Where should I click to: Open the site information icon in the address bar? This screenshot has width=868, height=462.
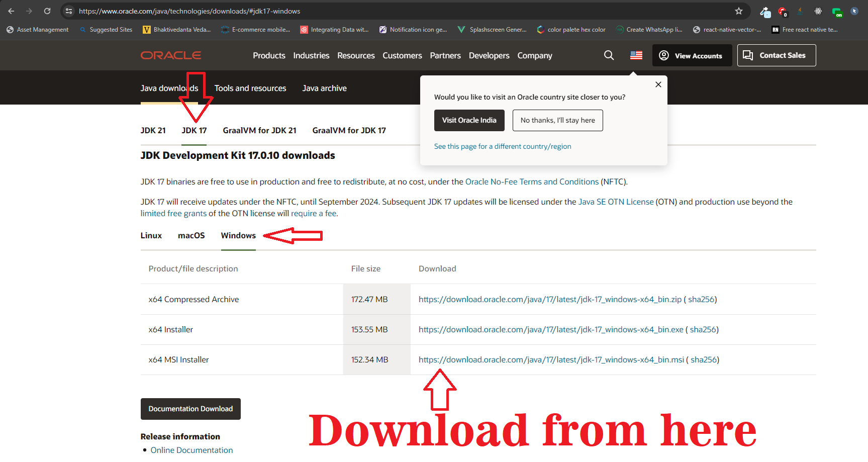pos(69,11)
